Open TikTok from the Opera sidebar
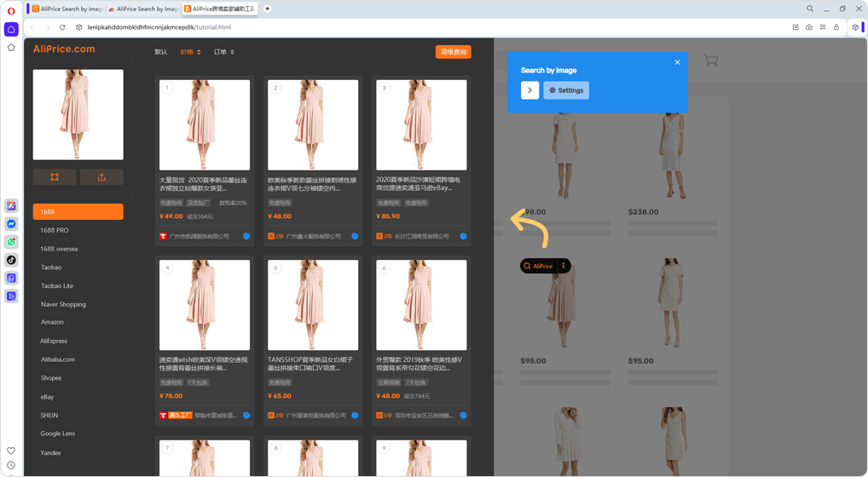 (11, 260)
